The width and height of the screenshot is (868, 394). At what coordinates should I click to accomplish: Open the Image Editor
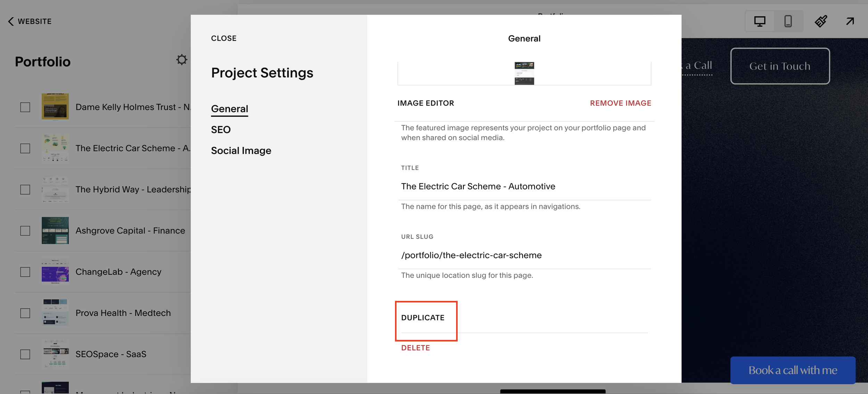tap(426, 103)
